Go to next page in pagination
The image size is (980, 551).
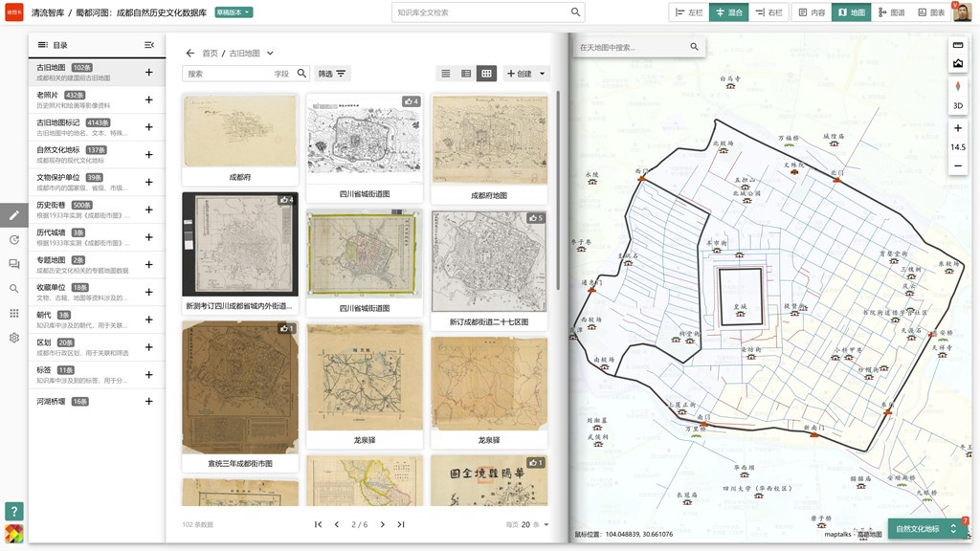pyautogui.click(x=382, y=524)
